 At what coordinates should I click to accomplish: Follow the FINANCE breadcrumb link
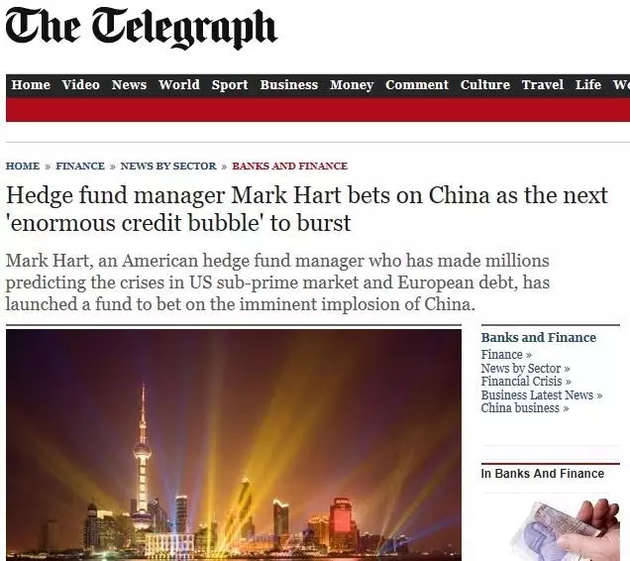(x=80, y=166)
